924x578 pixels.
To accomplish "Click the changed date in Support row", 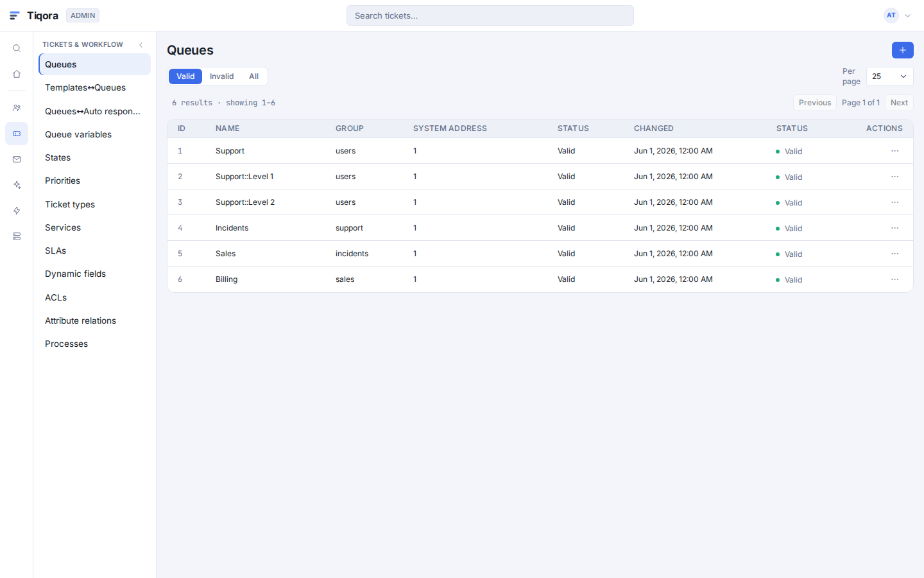I will 673,151.
